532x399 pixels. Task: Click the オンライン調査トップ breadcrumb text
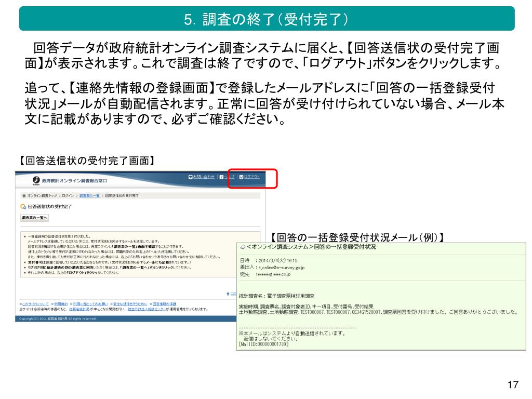(42, 196)
